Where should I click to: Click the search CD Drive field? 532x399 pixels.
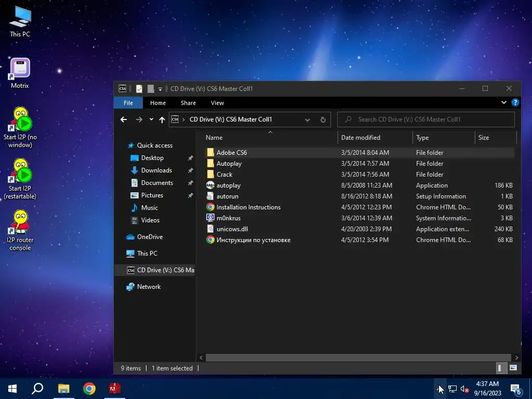(x=426, y=119)
